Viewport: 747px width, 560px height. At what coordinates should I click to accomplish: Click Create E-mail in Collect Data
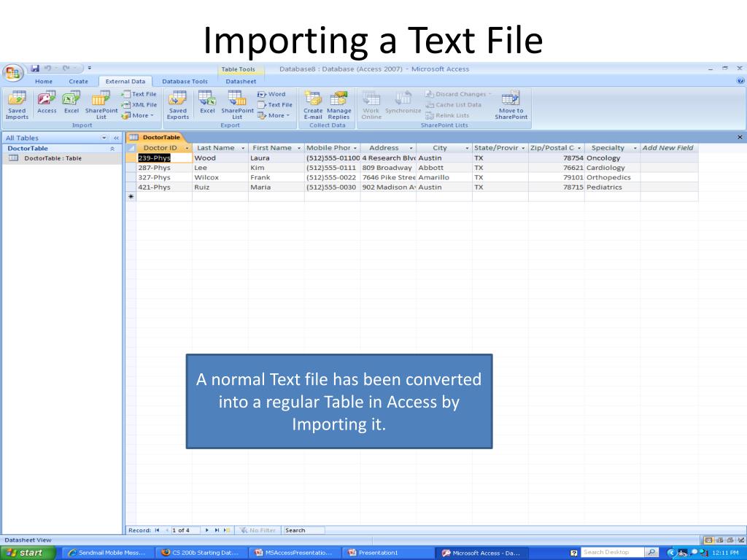[x=313, y=105]
